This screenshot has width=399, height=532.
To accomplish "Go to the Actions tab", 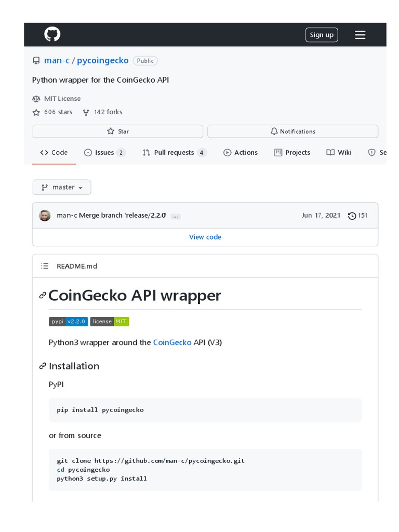I will point(241,153).
